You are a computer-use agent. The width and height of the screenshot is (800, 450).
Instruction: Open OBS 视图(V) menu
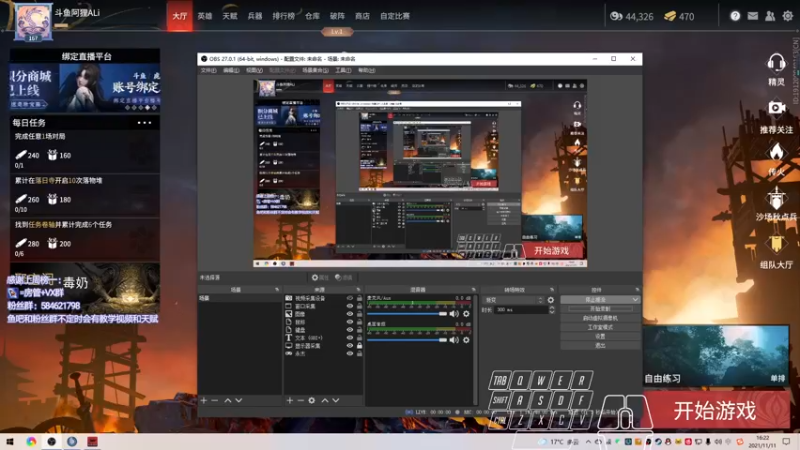[x=254, y=70]
